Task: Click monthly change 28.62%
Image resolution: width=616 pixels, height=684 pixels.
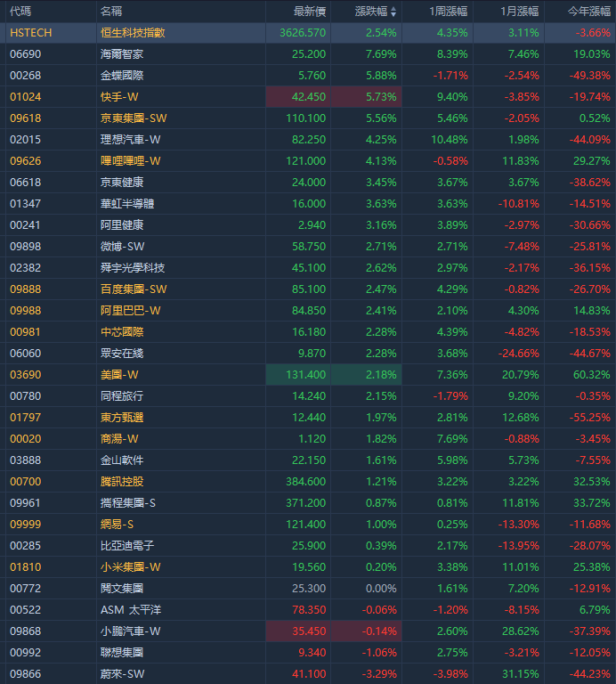Action: point(521,631)
